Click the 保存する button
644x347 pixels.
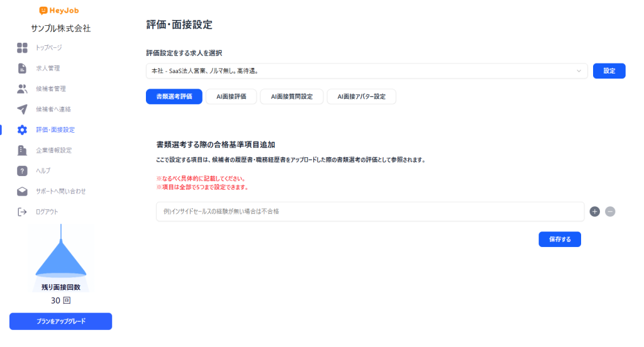click(560, 240)
